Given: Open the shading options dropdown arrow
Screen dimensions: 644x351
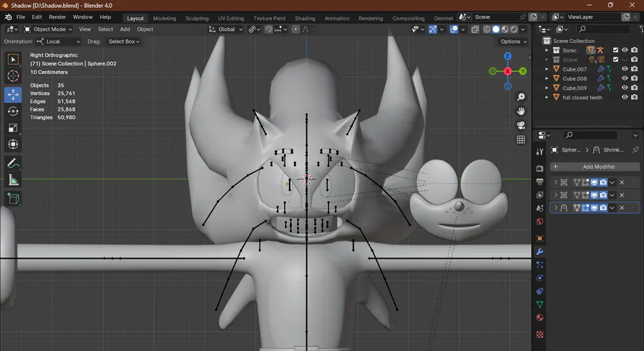Looking at the screenshot, I should click(523, 29).
